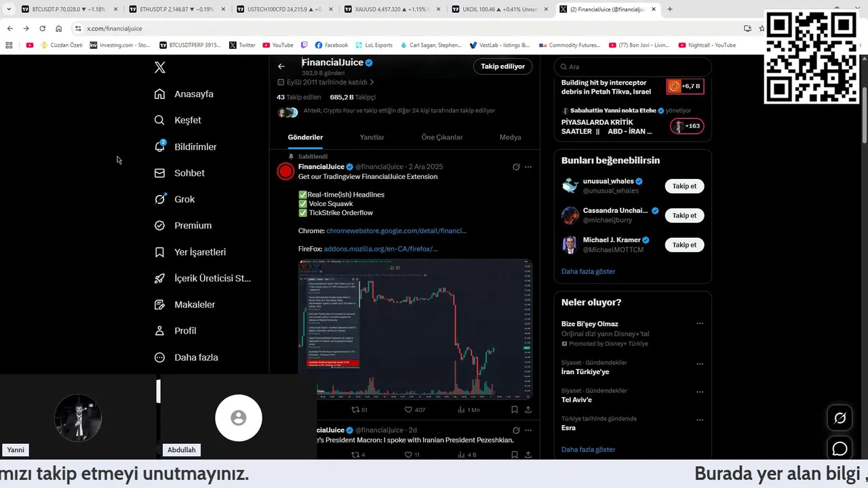Switch to Öne Çıkanlar tab
The image size is (868, 488).
click(442, 137)
